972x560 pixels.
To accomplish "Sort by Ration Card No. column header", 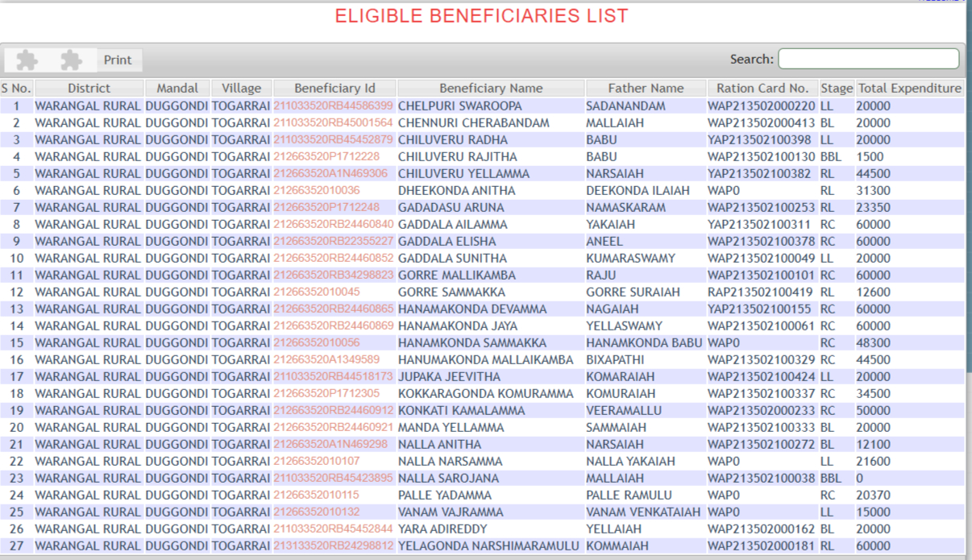I will 762,88.
